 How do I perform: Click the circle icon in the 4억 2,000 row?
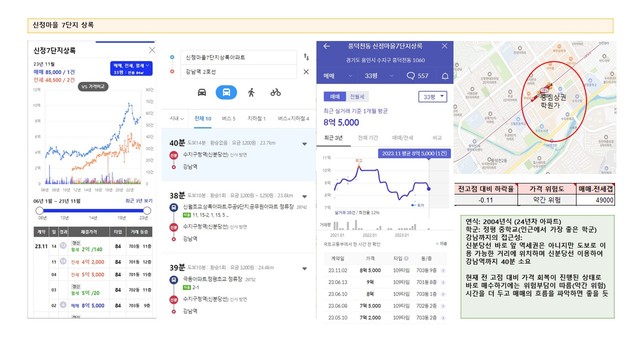click(x=63, y=261)
